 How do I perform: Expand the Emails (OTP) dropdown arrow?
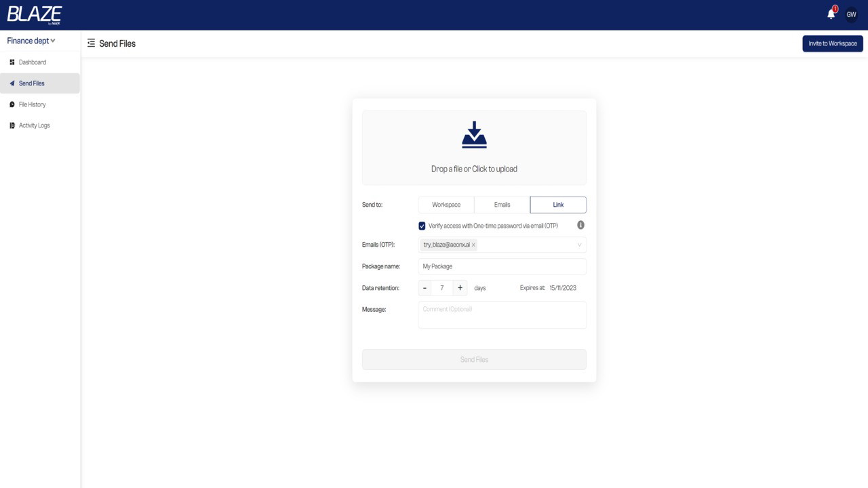(x=579, y=245)
